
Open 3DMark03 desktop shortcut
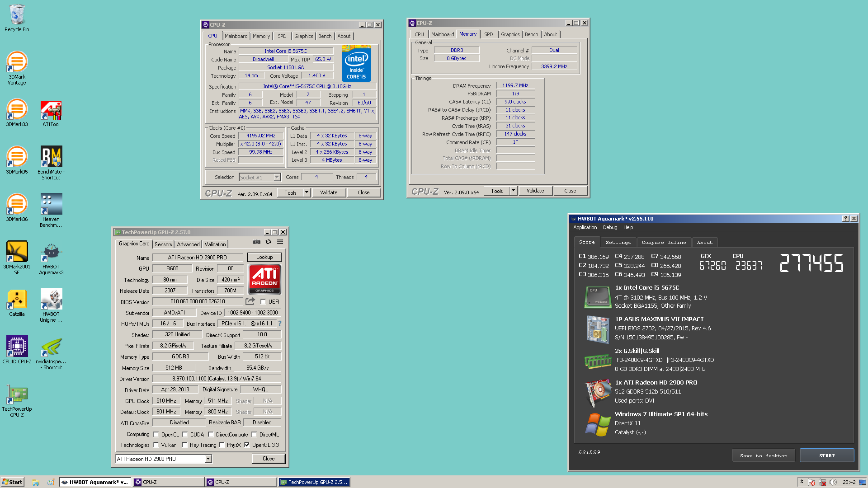tap(17, 113)
